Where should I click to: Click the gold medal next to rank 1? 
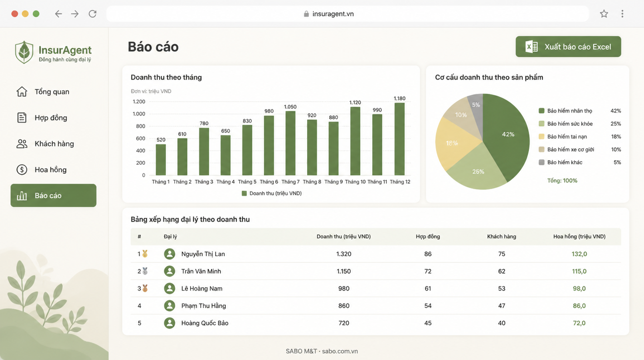click(x=145, y=254)
